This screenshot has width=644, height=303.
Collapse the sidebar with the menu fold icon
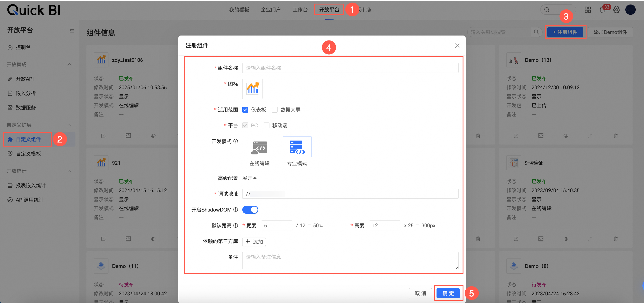click(x=72, y=30)
